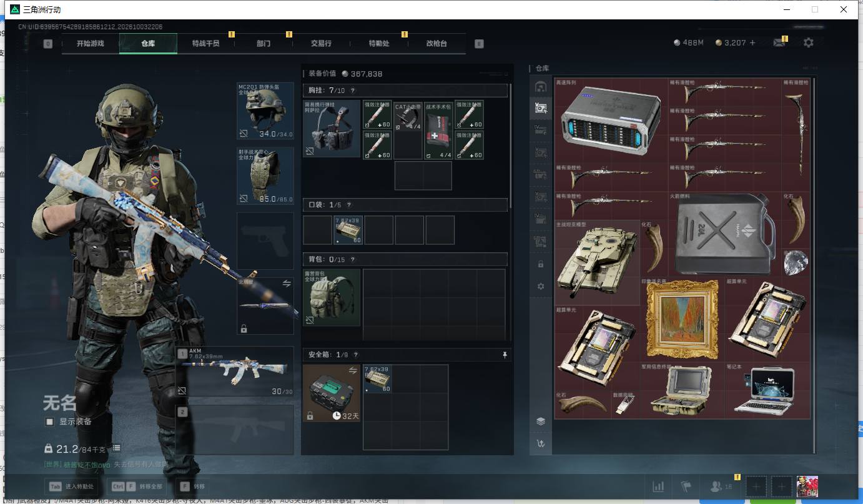Open the 特勤处 tab
863x504 pixels.
[x=379, y=44]
